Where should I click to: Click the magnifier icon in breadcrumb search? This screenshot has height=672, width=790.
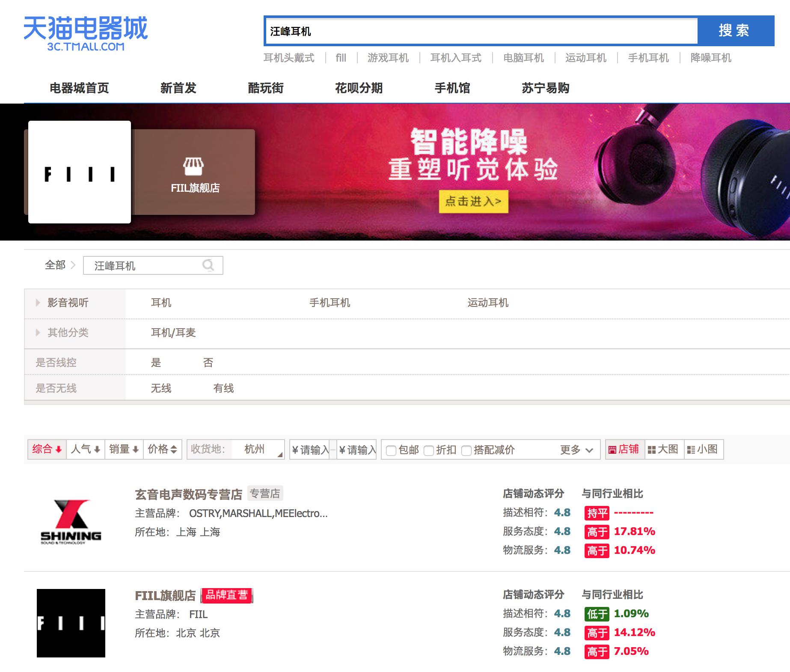[208, 265]
